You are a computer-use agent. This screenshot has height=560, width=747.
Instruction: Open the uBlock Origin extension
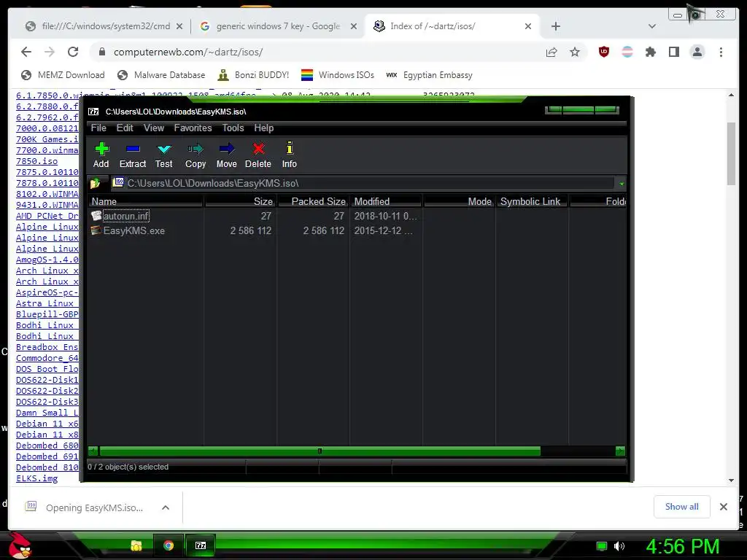(604, 52)
